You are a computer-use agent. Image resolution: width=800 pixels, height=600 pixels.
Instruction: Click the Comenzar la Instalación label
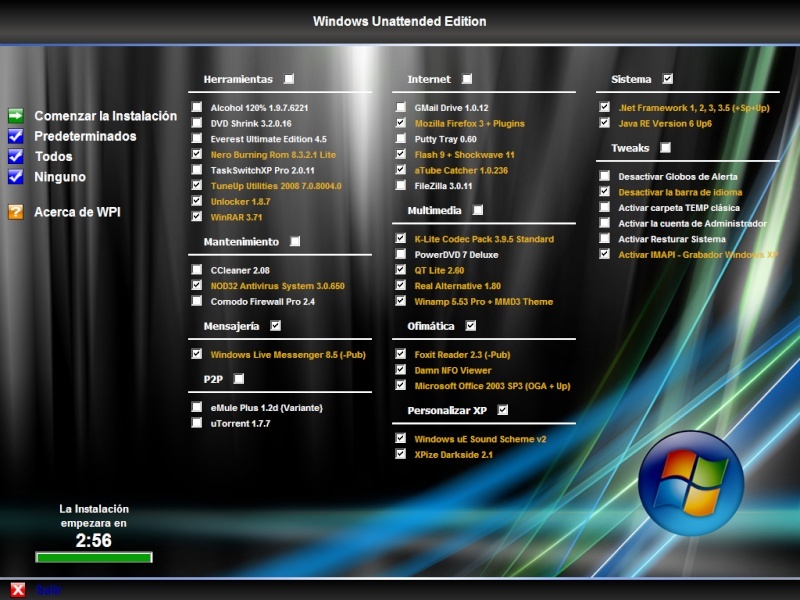[x=106, y=116]
